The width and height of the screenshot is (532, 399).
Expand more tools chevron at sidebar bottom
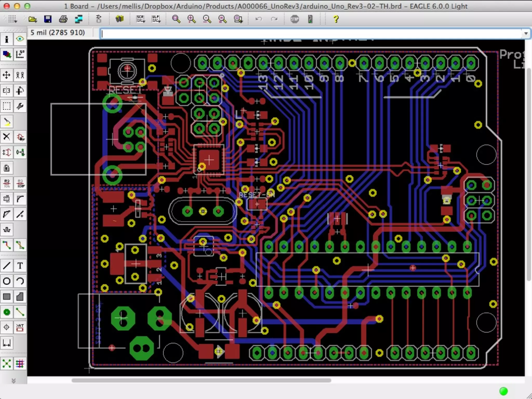point(14,381)
